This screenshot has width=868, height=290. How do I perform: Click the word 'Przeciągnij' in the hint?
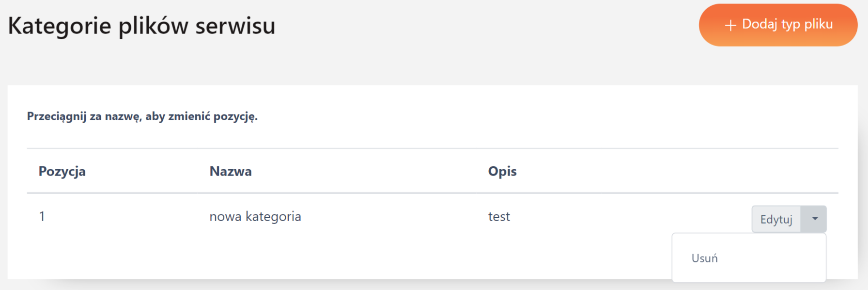[x=57, y=116]
